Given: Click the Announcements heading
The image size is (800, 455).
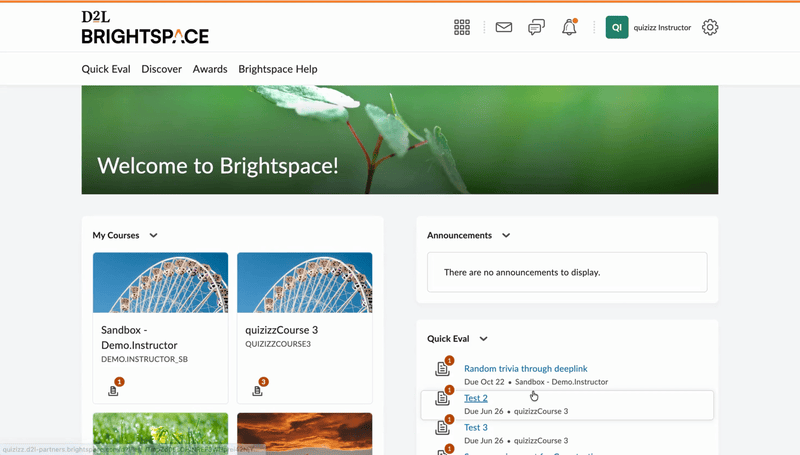Looking at the screenshot, I should (x=459, y=236).
